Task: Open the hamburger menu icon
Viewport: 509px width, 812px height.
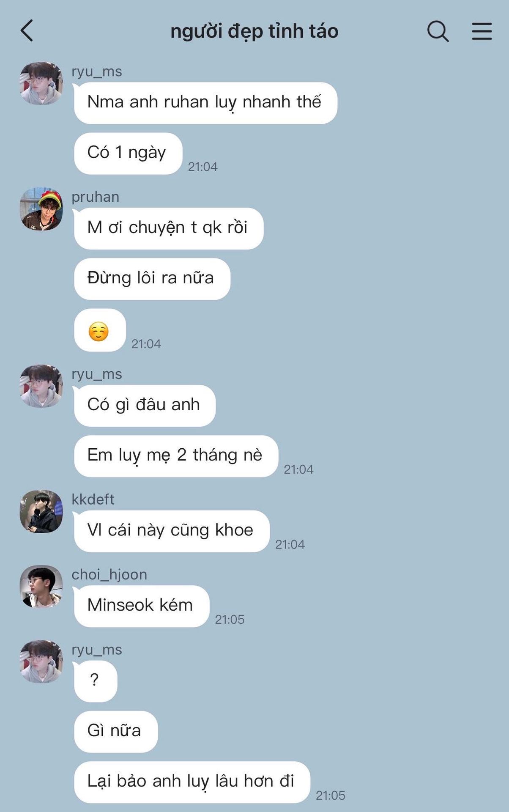Action: 482,31
